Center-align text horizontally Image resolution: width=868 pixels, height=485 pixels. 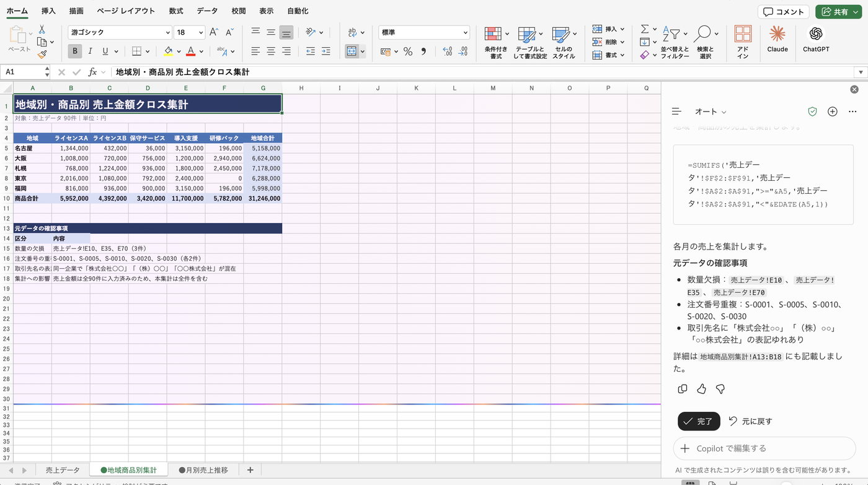pos(271,51)
